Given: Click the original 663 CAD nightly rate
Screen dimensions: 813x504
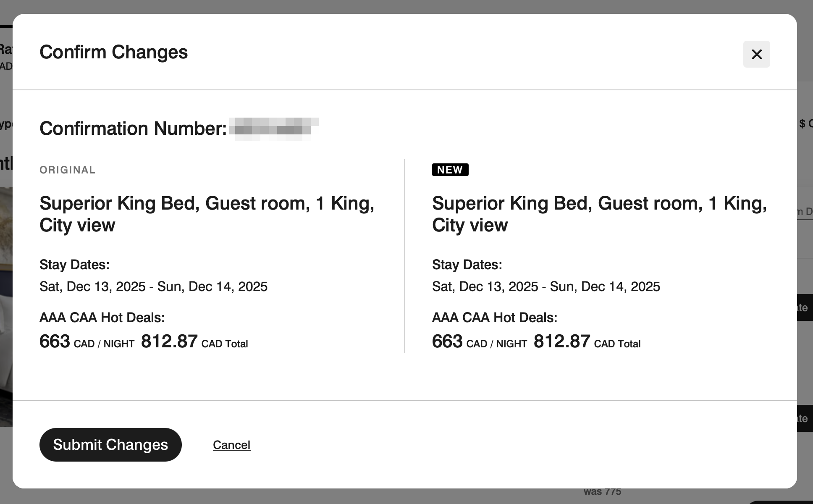Looking at the screenshot, I should (87, 342).
